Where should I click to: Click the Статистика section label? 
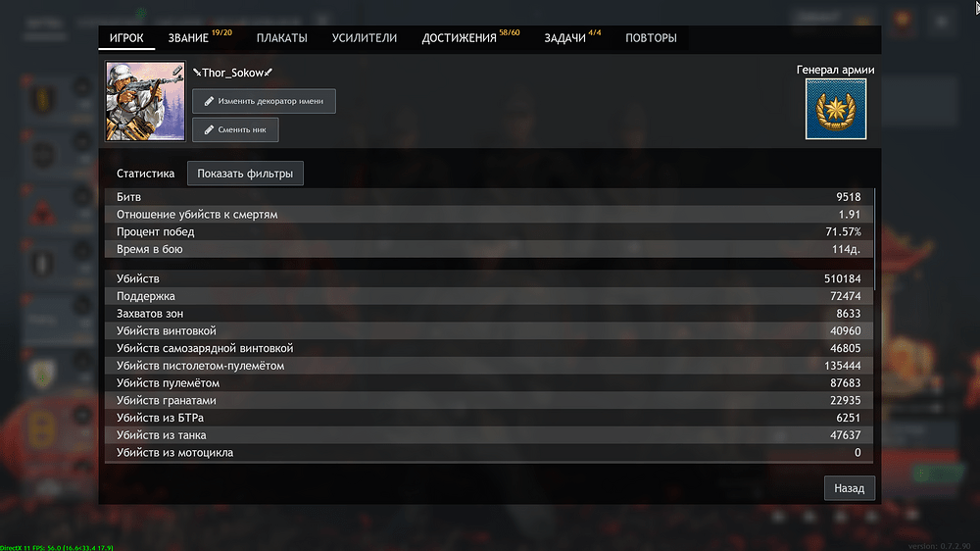145,174
